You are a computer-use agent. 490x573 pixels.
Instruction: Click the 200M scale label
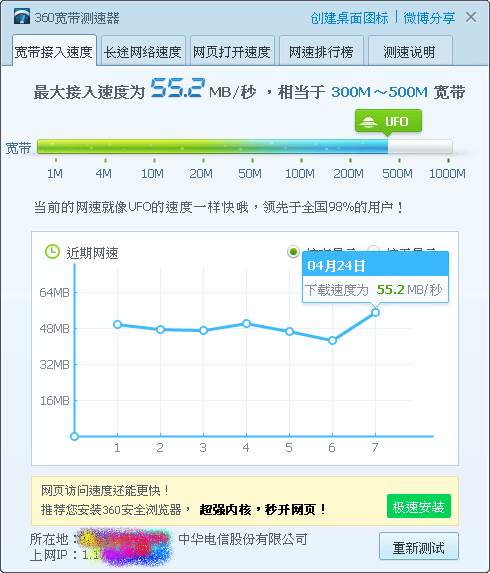point(349,173)
